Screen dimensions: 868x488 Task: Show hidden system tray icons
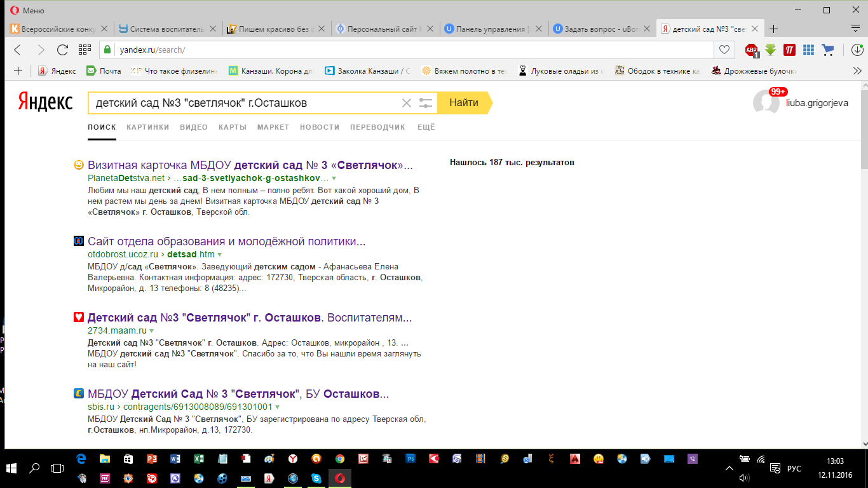[729, 468]
